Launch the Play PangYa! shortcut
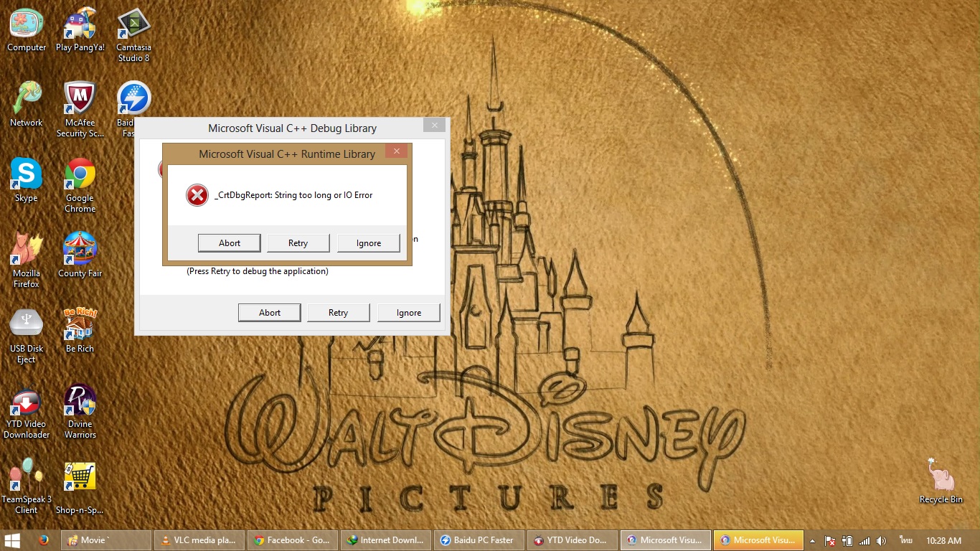Image resolution: width=980 pixels, height=551 pixels. [x=80, y=30]
